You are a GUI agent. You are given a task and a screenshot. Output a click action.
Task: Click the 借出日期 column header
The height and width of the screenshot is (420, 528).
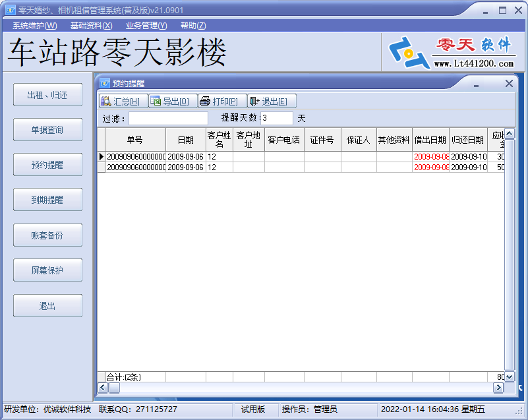click(430, 139)
